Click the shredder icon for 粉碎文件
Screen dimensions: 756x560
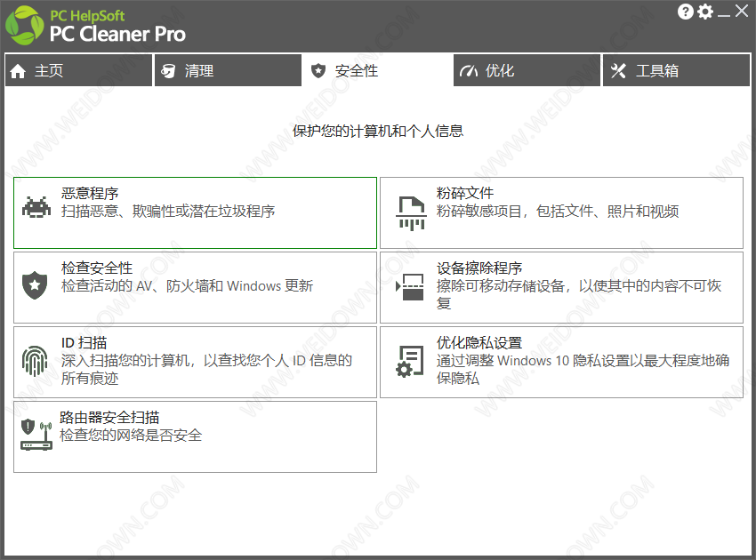tap(410, 212)
